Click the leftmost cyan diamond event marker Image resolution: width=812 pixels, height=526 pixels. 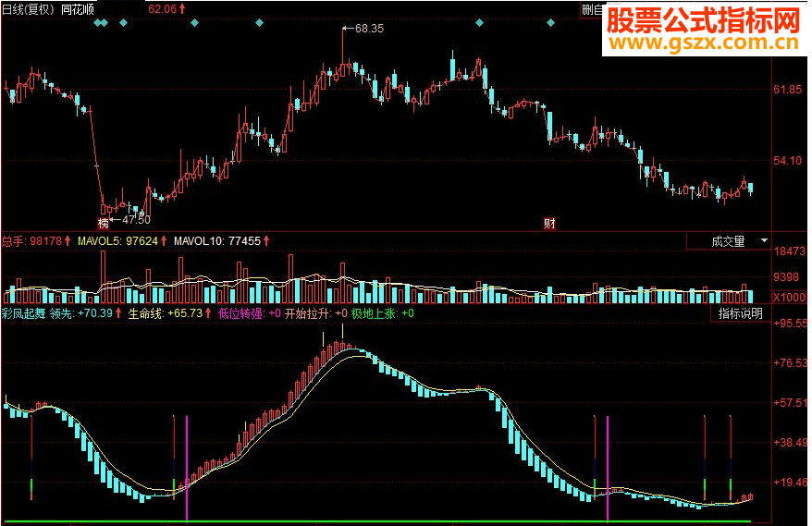[x=97, y=23]
